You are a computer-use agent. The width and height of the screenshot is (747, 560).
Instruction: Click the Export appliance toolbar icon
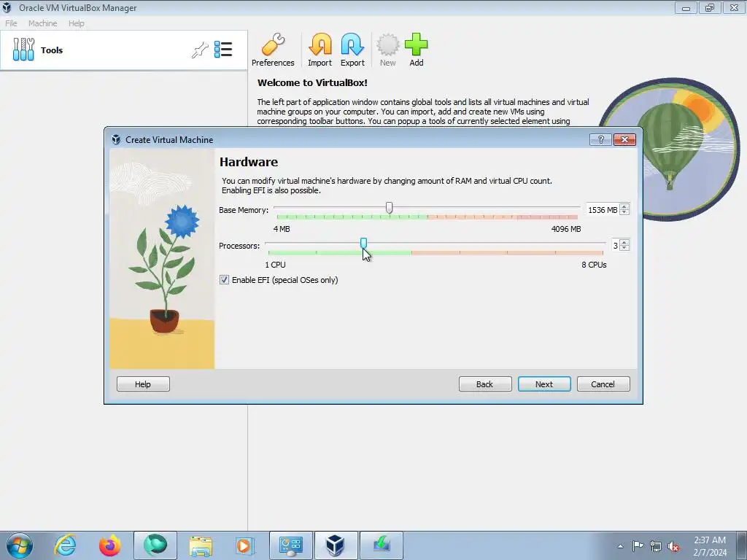pos(352,50)
